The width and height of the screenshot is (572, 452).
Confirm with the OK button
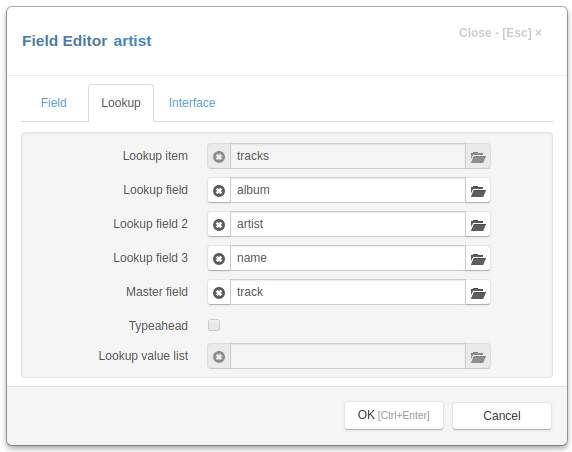coord(394,416)
